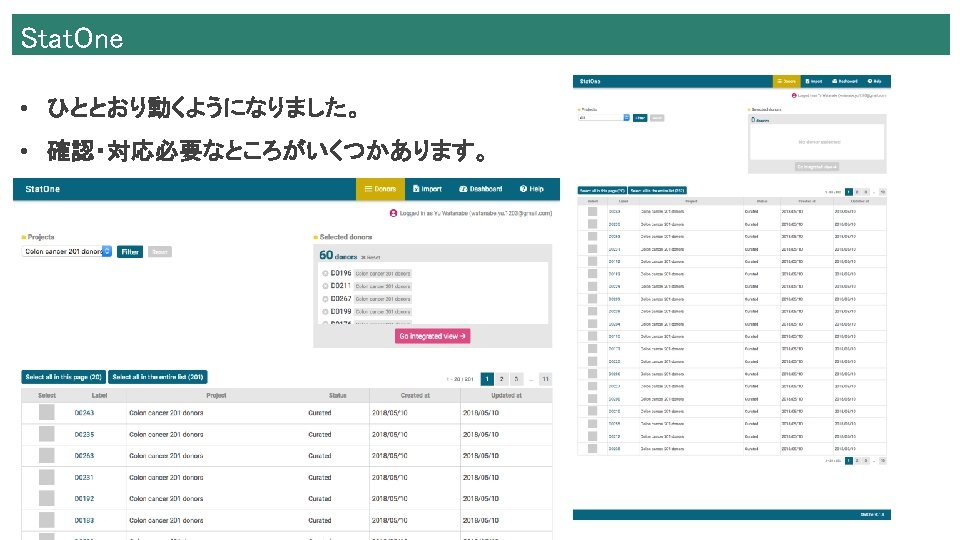
Task: Open Dashboard tab in large StatOne screenshot
Action: pyautogui.click(x=481, y=189)
